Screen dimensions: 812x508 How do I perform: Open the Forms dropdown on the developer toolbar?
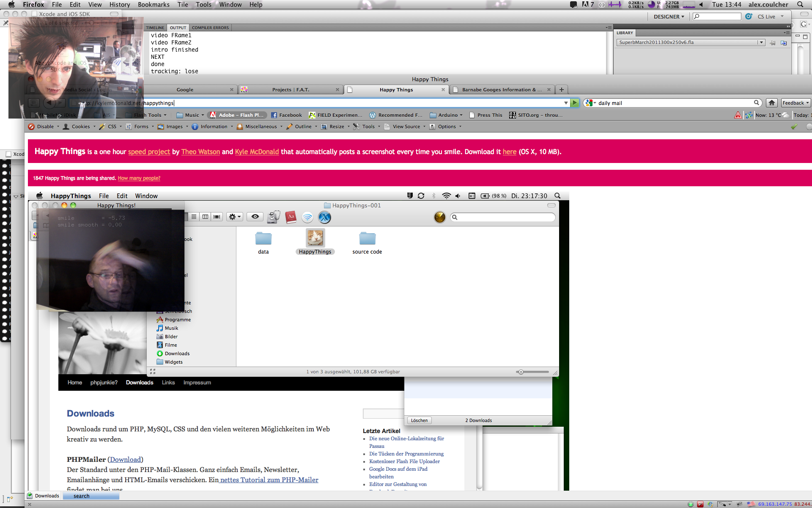(x=140, y=127)
